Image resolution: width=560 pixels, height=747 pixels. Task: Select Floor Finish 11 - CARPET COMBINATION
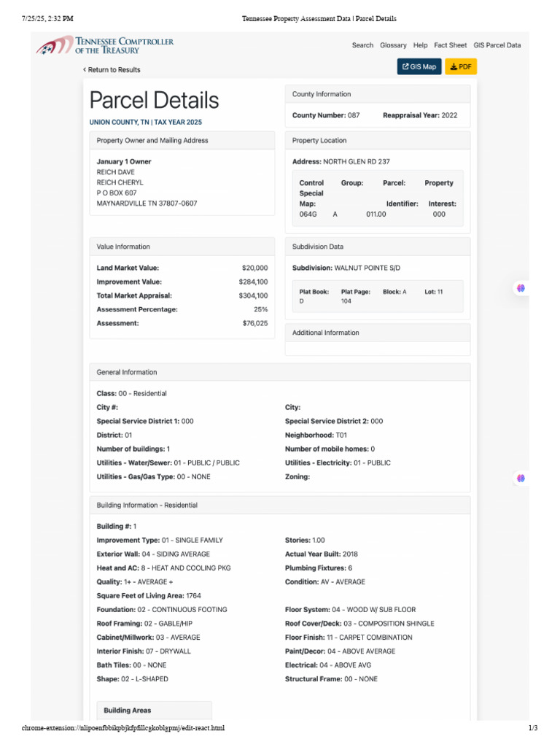tap(370, 638)
